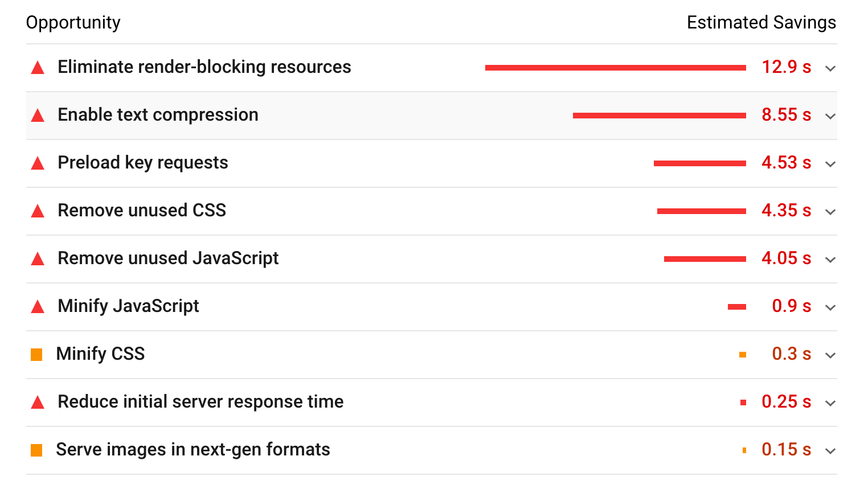Screen dimensions: 868x493
Task: Click orange square icon beside Minify CSS
Action: (x=36, y=355)
